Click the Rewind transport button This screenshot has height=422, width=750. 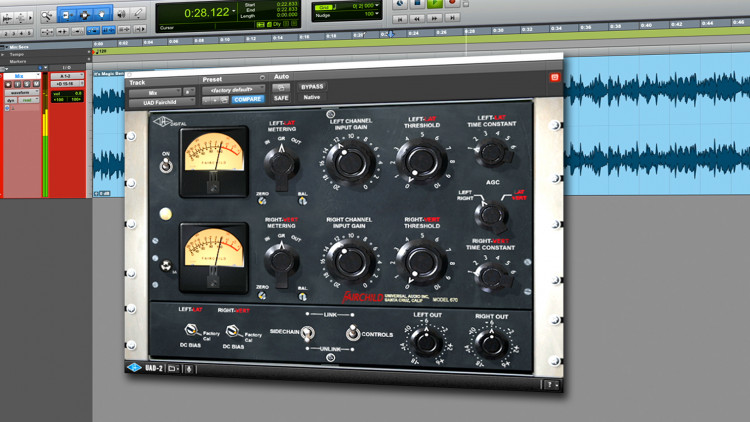[x=417, y=18]
